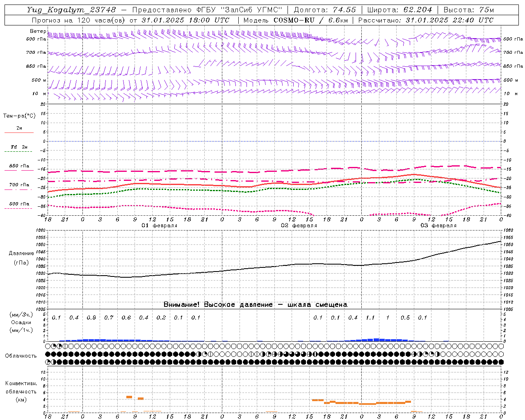
Task: Select the 'Td 2м' dew point legend entry
Action: coord(19,147)
